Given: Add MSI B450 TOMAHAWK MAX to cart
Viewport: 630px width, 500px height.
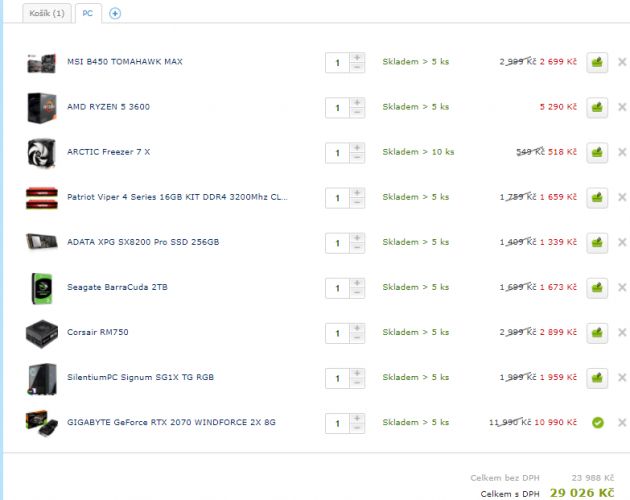Looking at the screenshot, I should click(x=597, y=62).
